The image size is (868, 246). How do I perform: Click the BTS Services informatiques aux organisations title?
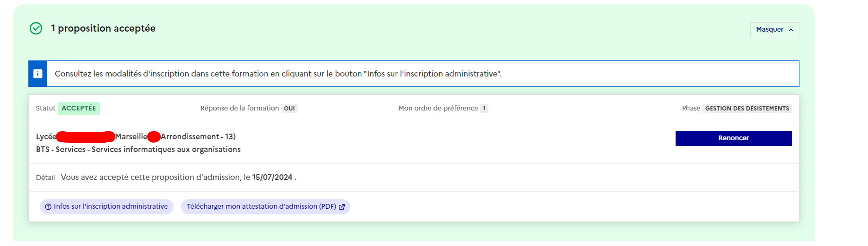[x=138, y=149]
